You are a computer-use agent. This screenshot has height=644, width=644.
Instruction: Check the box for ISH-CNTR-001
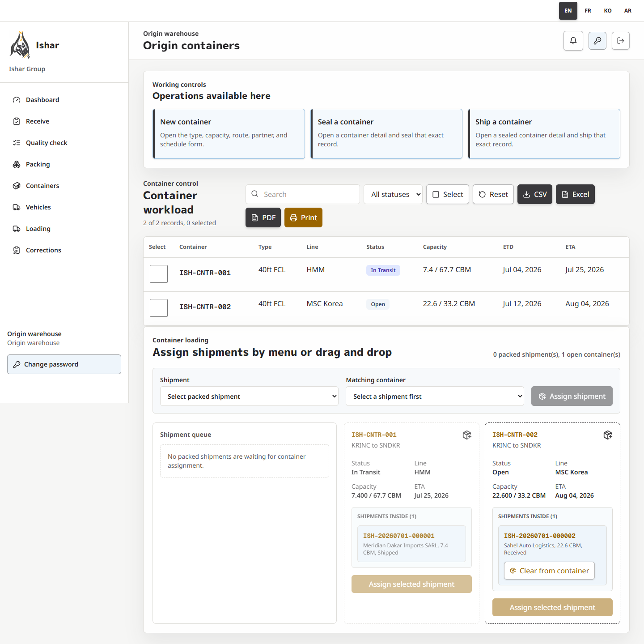159,274
